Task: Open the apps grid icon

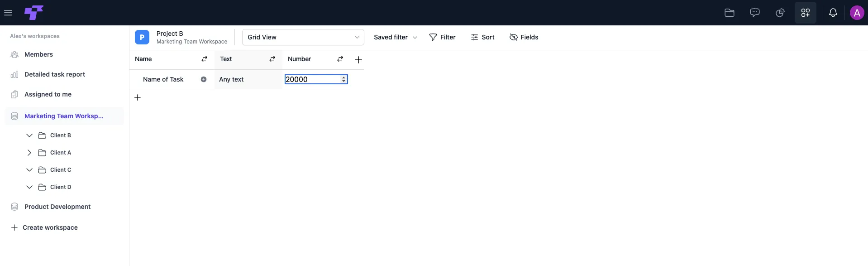Action: (x=806, y=13)
